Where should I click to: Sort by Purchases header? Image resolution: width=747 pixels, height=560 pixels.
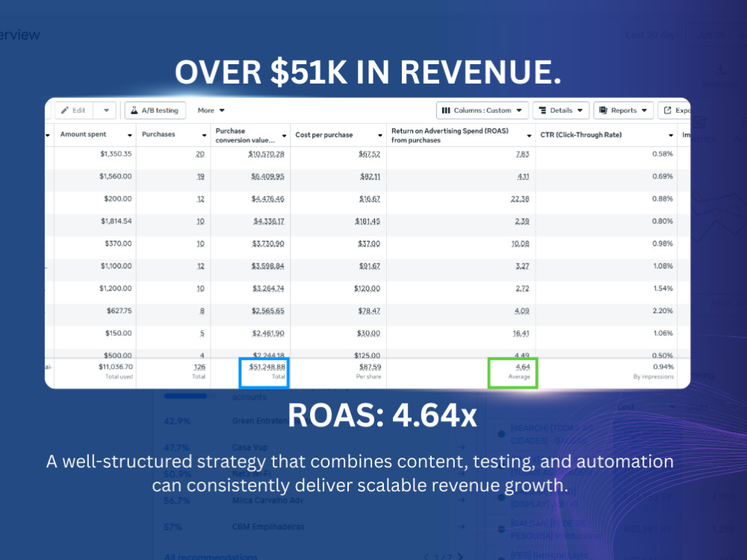tap(158, 134)
